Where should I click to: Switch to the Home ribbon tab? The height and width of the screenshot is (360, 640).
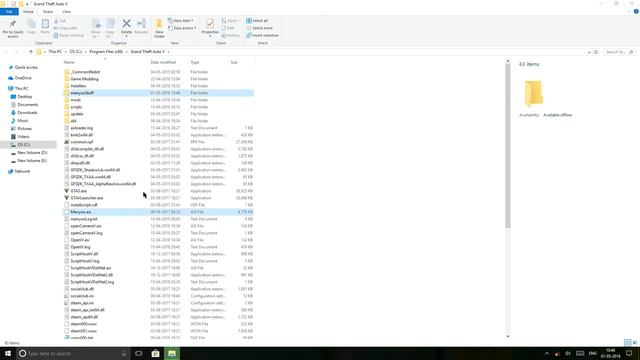(28, 11)
